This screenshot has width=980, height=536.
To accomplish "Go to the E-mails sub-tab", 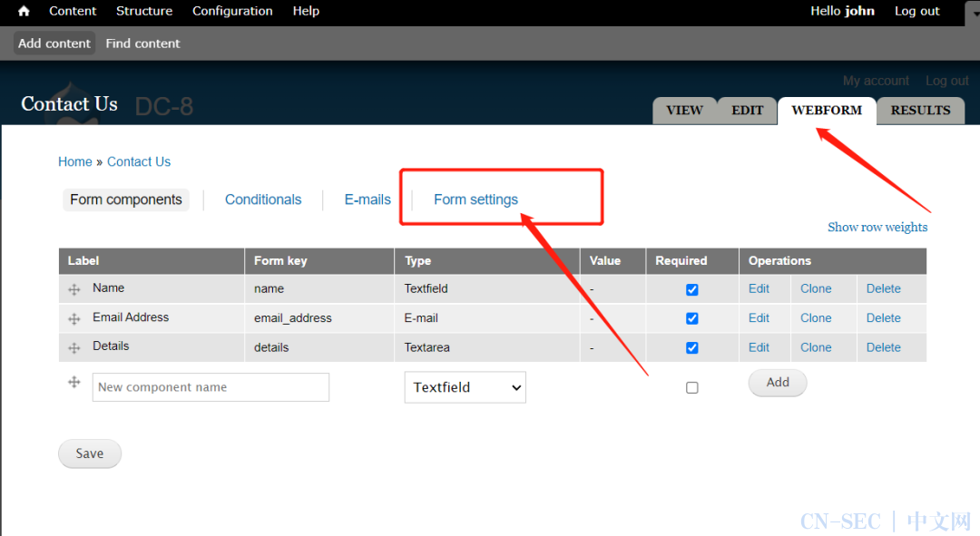I will point(367,200).
